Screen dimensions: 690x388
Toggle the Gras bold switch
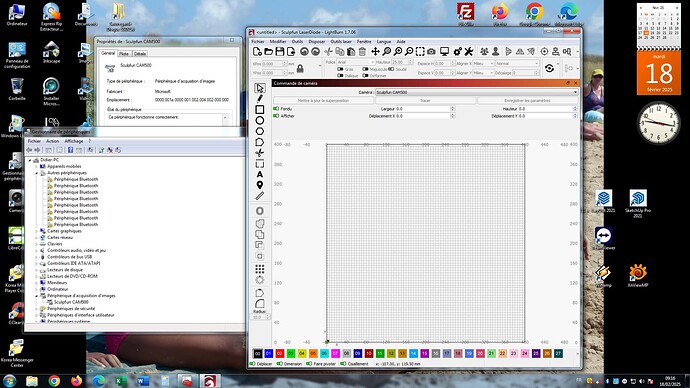pos(340,69)
